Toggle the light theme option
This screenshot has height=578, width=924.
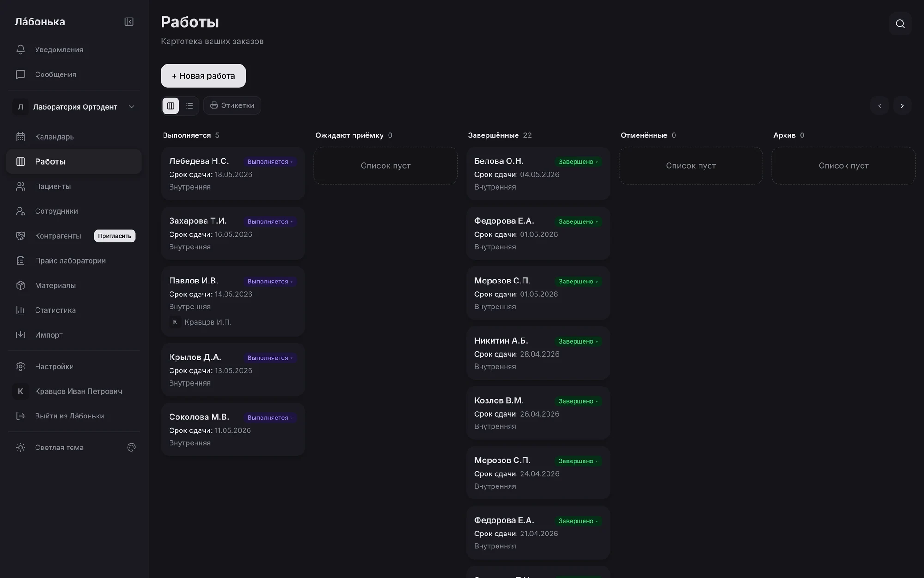point(59,447)
